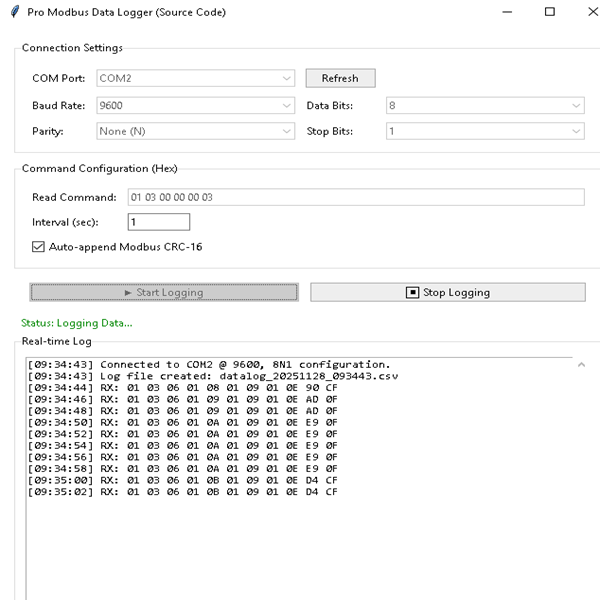Click the 'Log file created' log line
The image size is (600, 600).
(213, 376)
